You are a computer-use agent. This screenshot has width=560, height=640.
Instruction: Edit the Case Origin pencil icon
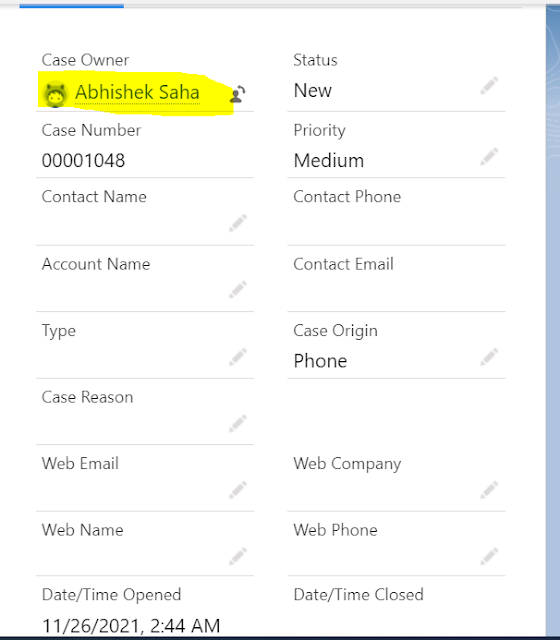(x=489, y=357)
